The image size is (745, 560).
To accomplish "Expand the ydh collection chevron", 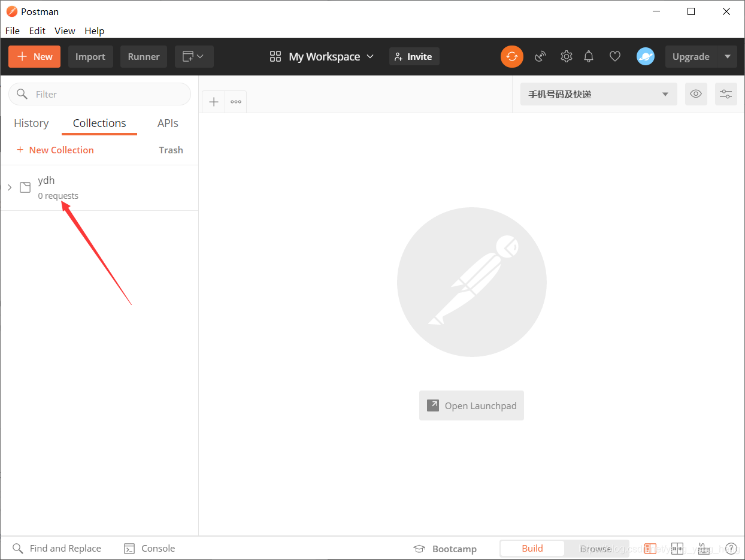I will pyautogui.click(x=10, y=187).
